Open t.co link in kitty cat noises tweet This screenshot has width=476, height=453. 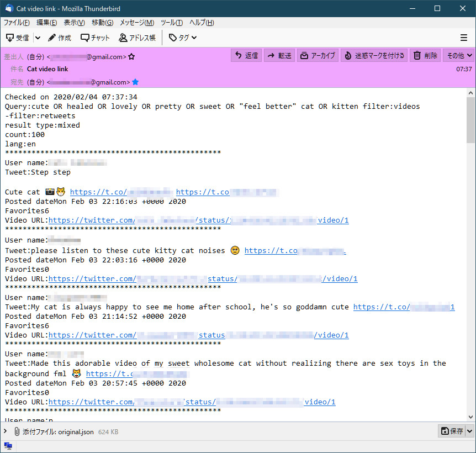pyautogui.click(x=295, y=250)
